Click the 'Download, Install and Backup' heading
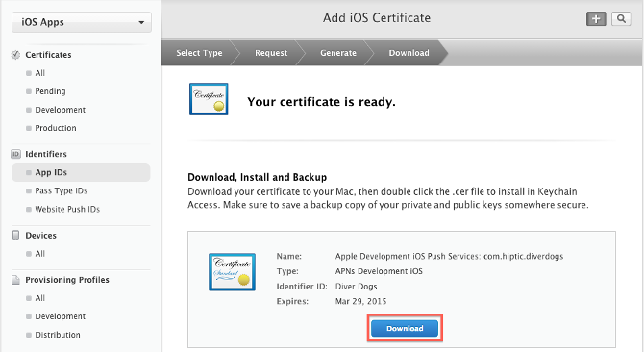The height and width of the screenshot is (352, 644). point(257,177)
